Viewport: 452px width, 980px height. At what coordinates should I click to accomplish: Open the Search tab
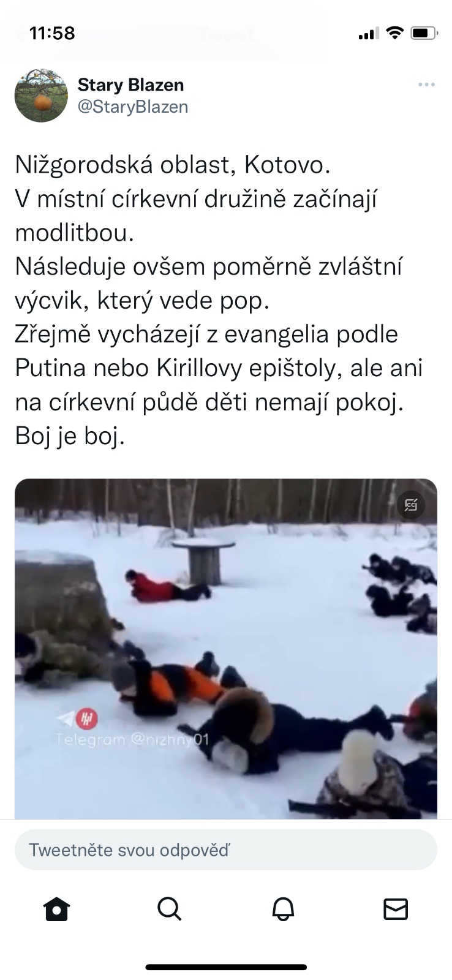[170, 908]
